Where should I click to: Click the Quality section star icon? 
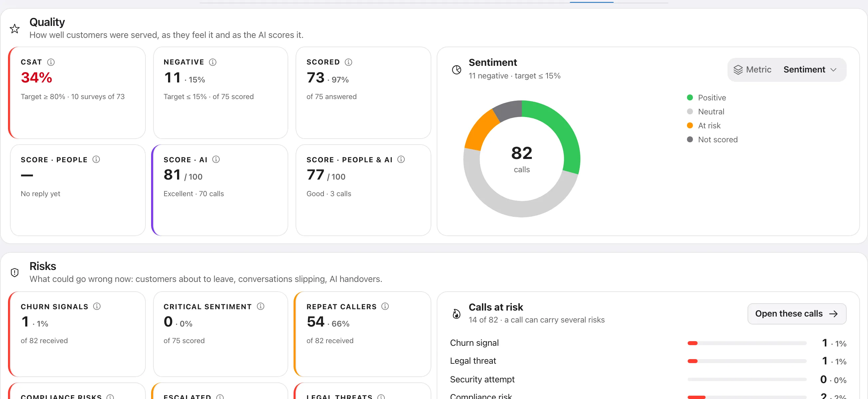coord(15,29)
